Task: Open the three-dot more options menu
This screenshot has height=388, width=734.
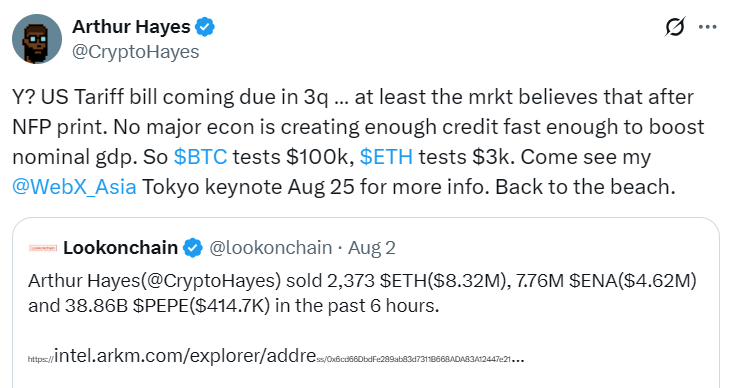Action: tap(707, 27)
